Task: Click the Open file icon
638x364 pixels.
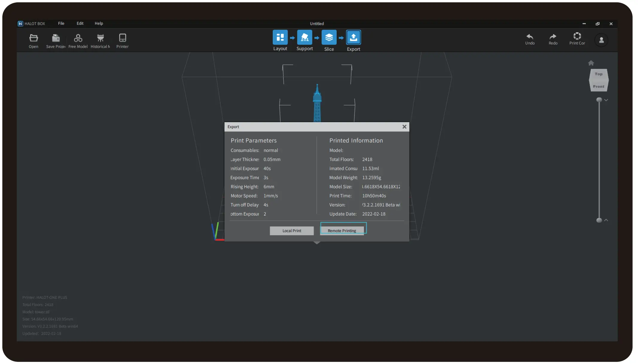Action: tap(33, 38)
